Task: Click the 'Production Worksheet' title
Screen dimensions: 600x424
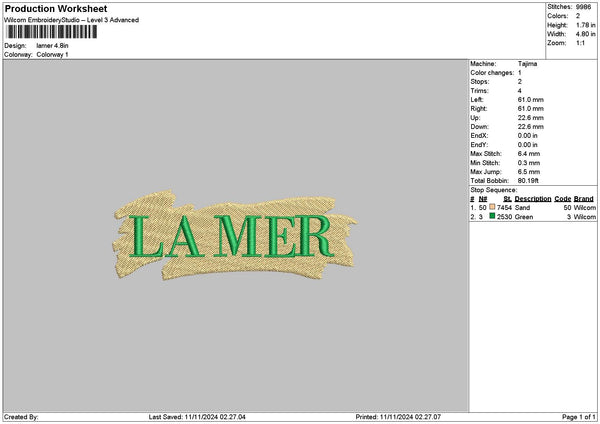Action: tap(56, 8)
